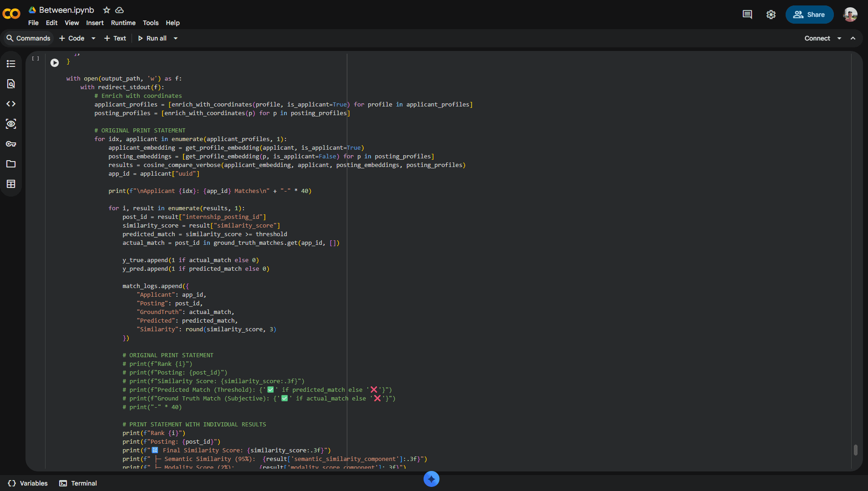Open the Table of contents sidebar panel
The width and height of the screenshot is (868, 491).
[x=11, y=64]
